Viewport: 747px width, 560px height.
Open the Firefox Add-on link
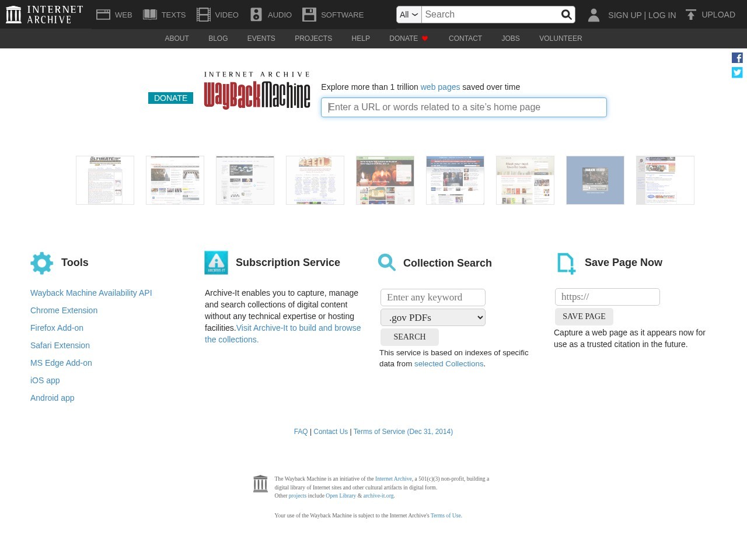pos(57,328)
